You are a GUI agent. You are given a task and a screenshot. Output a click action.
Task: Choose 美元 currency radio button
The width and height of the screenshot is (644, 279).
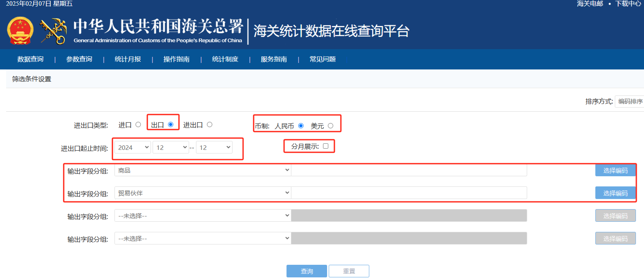coord(331,126)
